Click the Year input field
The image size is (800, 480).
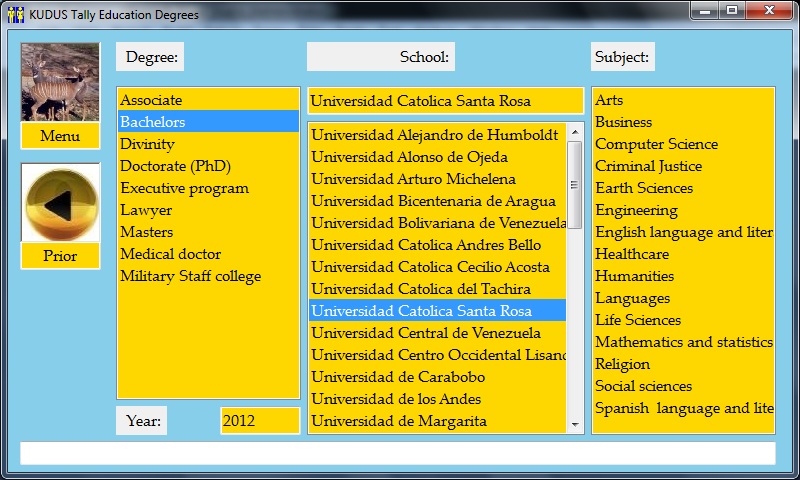[x=259, y=421]
